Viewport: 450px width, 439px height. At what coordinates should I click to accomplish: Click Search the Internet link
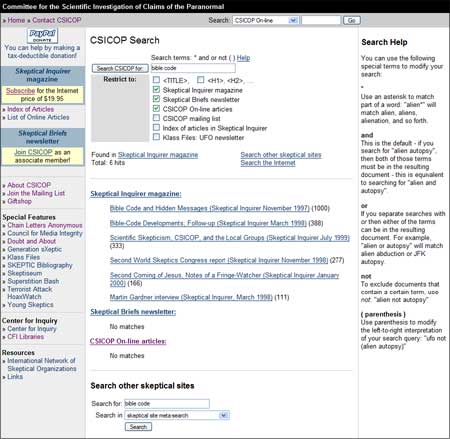coord(268,163)
